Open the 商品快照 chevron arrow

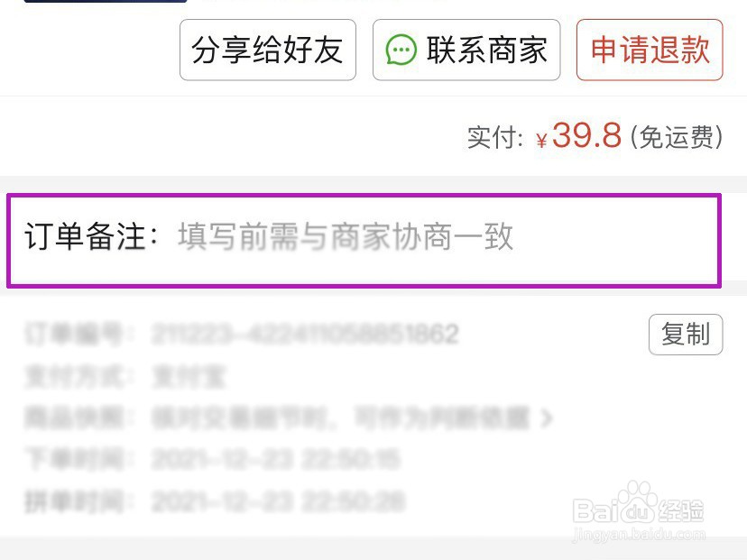tap(547, 418)
